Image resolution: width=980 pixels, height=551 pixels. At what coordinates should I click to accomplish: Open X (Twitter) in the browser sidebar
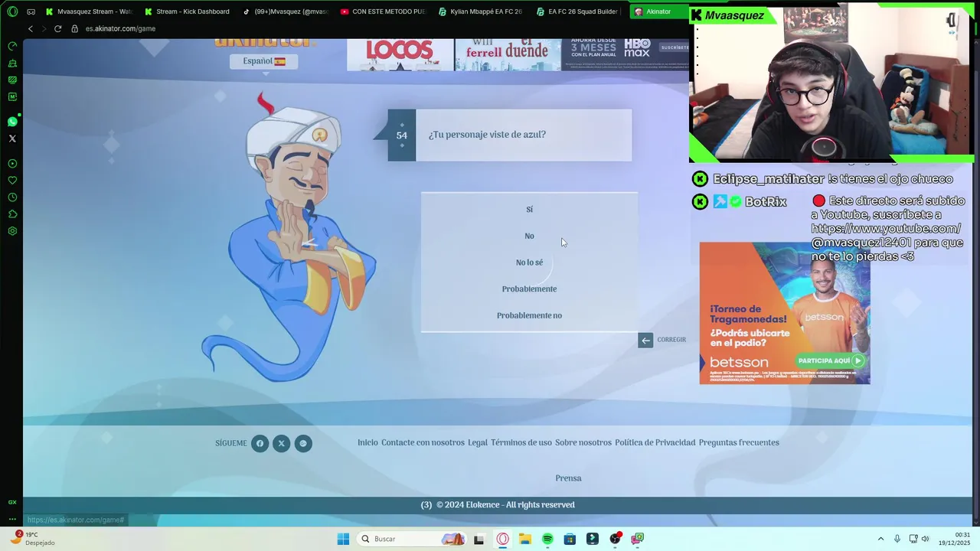[12, 139]
